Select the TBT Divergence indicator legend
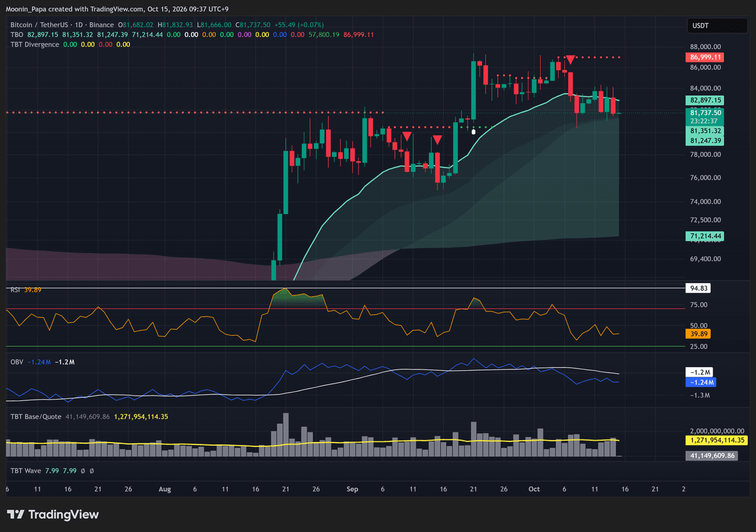 (x=35, y=45)
